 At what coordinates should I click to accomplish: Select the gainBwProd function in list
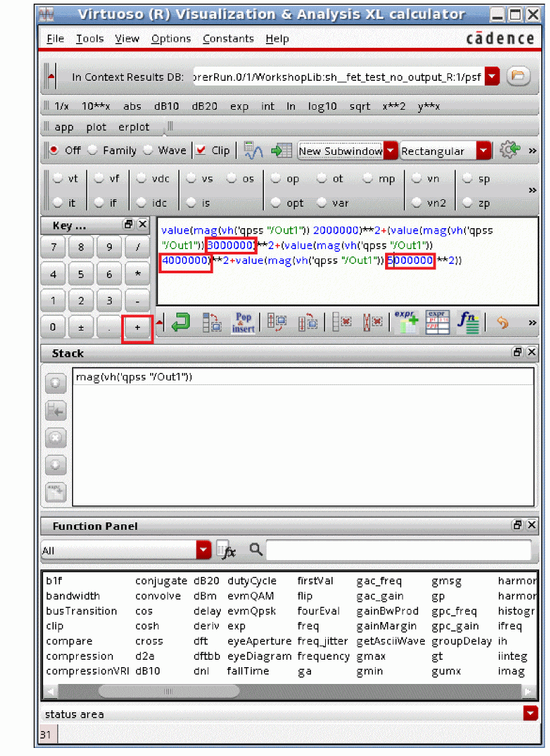387,611
